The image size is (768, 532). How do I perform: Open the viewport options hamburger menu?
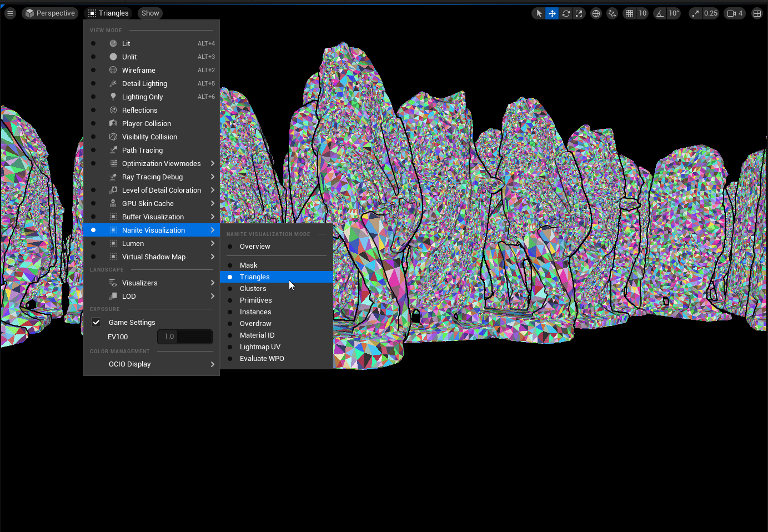pos(10,13)
